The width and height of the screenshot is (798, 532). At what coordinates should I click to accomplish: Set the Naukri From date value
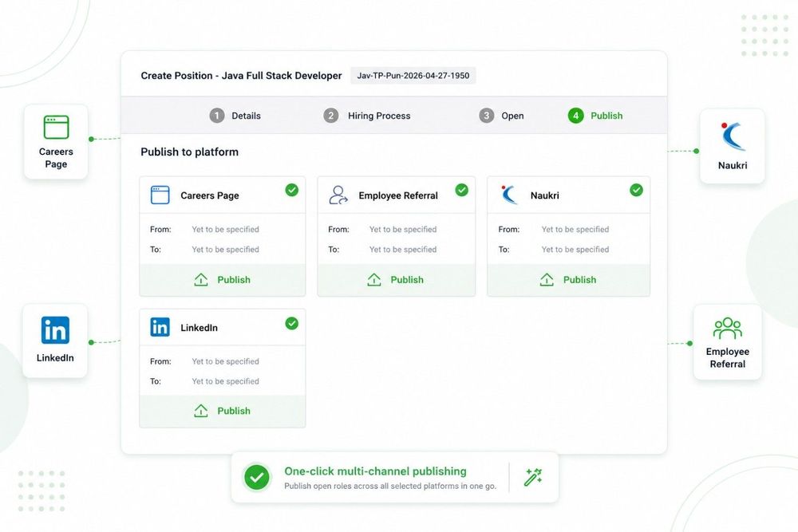tap(575, 230)
